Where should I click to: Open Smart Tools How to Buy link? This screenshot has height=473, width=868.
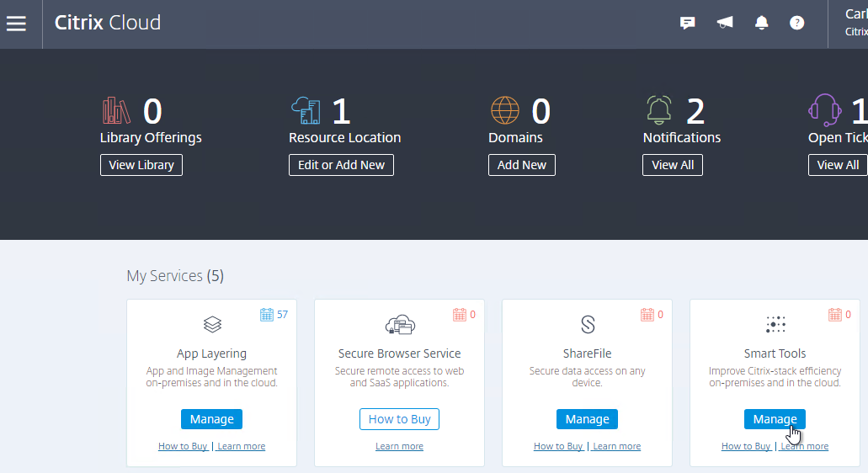click(746, 446)
